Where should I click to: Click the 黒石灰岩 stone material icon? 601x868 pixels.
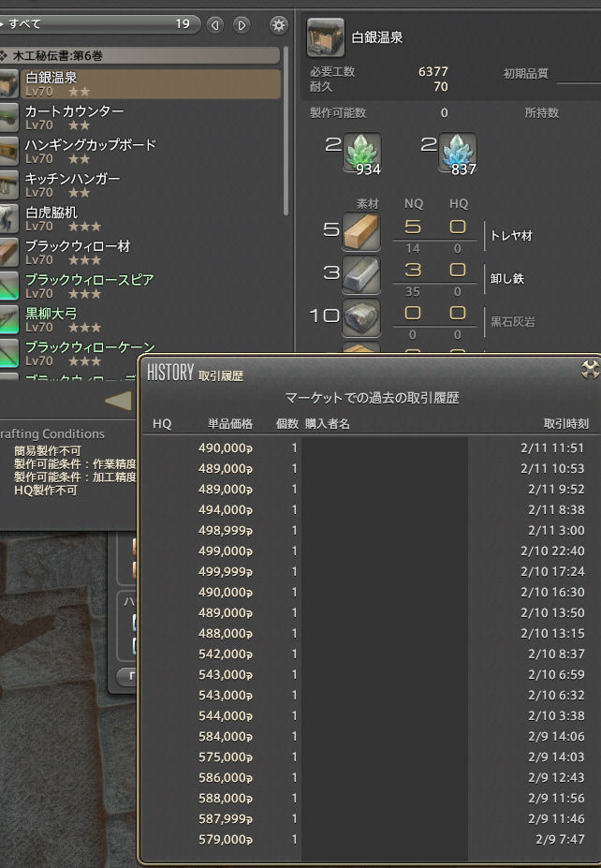point(360,317)
